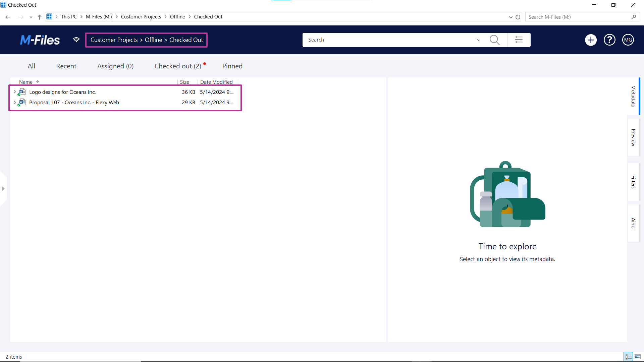Refresh the Explorer address bar
The height and width of the screenshot is (362, 644).
(x=518, y=17)
